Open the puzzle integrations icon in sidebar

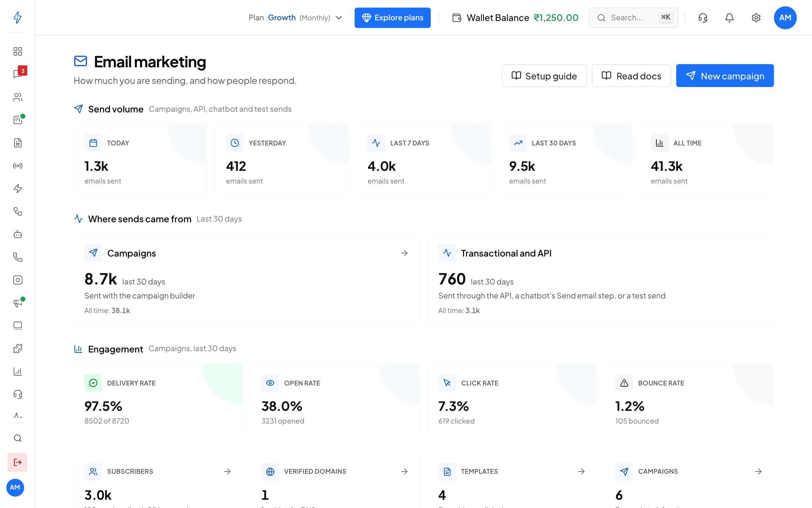tap(17, 348)
